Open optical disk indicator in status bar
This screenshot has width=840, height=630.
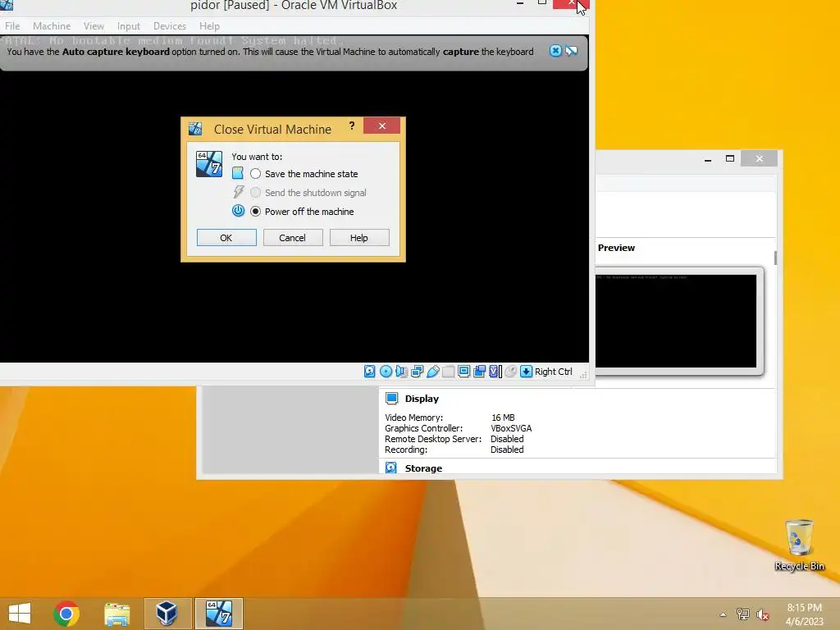(x=386, y=372)
